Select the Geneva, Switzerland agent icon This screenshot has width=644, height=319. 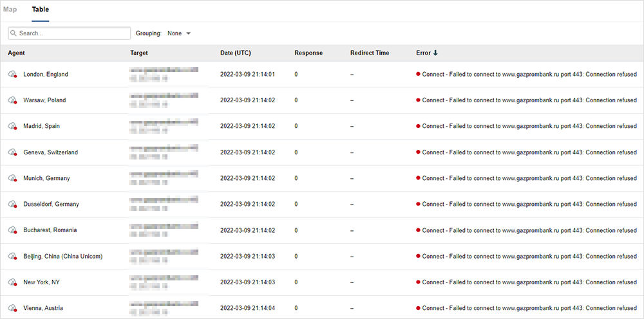point(12,152)
